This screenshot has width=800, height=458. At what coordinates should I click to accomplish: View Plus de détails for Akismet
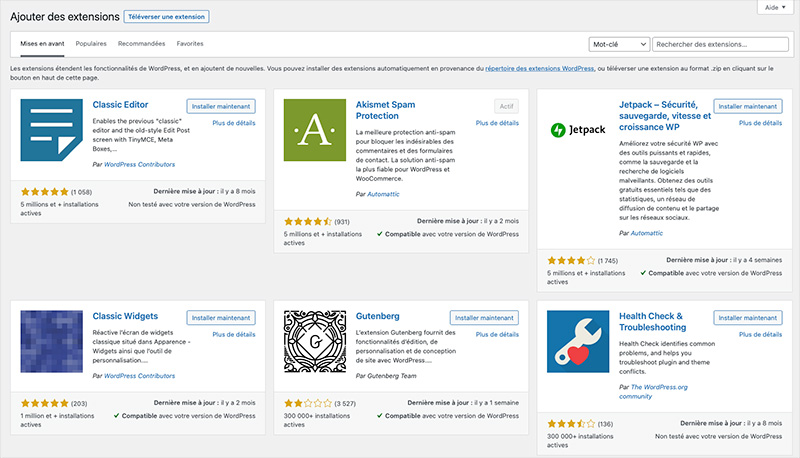pyautogui.click(x=497, y=123)
